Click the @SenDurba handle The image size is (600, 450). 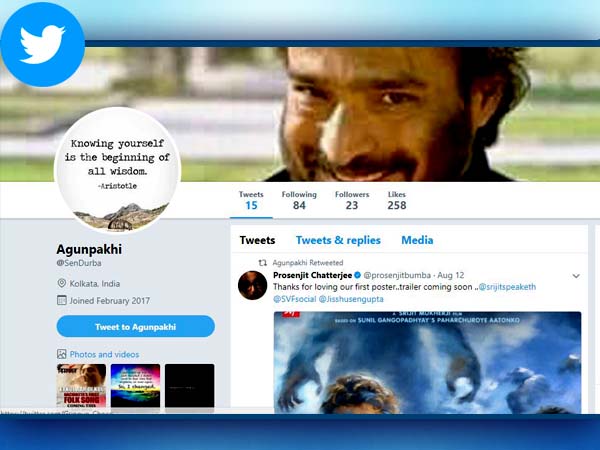coord(79,263)
